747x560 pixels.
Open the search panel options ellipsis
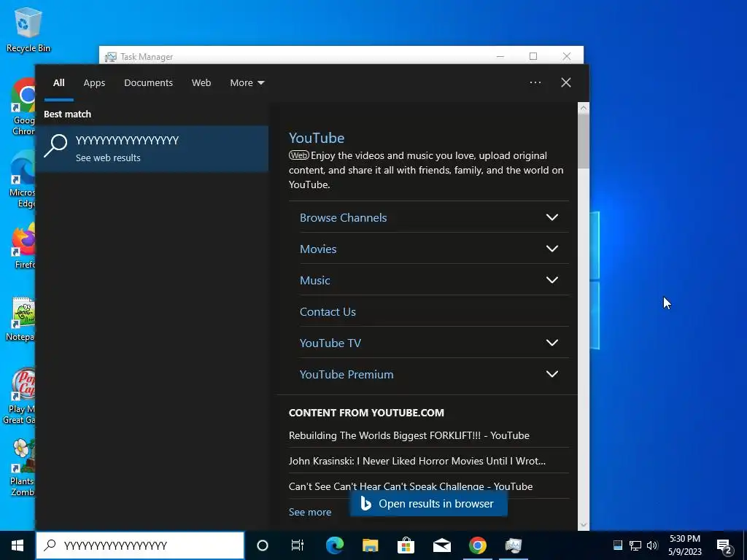[535, 82]
